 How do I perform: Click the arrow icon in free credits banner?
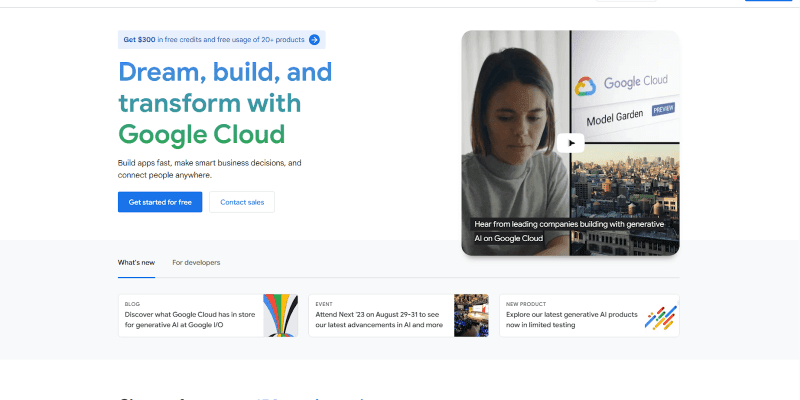pos(314,40)
